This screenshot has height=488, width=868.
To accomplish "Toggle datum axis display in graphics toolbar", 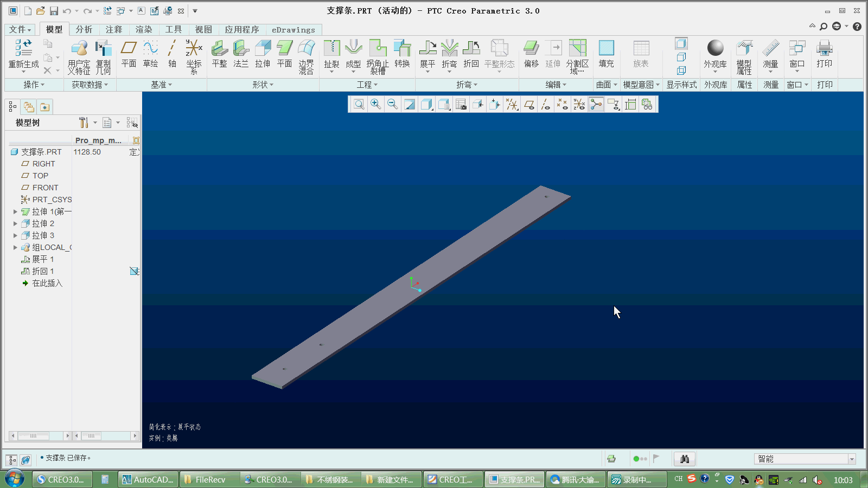I will coord(545,104).
